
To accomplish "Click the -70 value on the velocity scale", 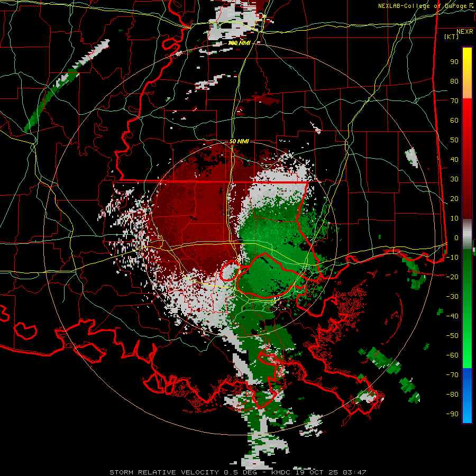I will (x=452, y=375).
